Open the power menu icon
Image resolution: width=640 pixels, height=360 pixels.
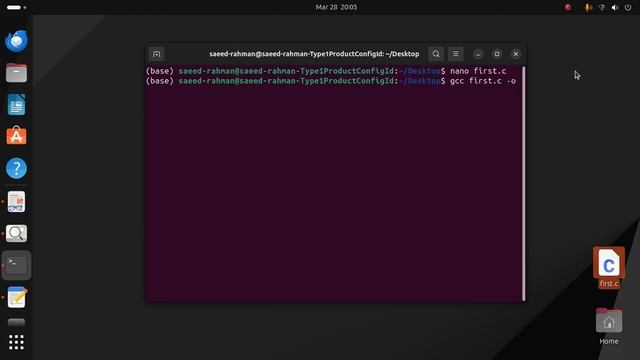point(628,7)
